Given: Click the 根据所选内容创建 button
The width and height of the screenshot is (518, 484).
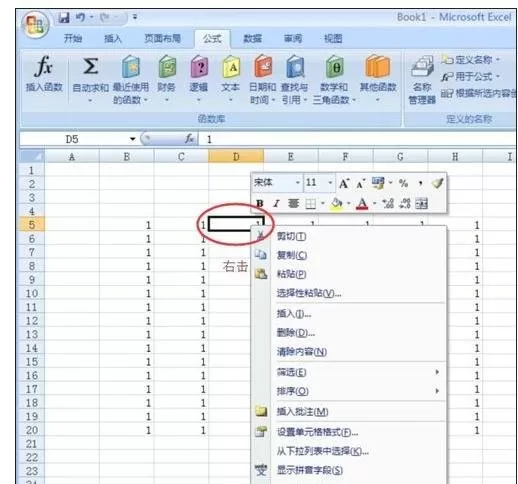Looking at the screenshot, I should coord(478,94).
